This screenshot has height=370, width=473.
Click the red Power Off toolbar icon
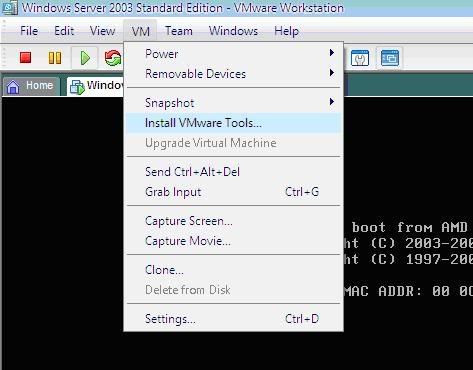[26, 58]
